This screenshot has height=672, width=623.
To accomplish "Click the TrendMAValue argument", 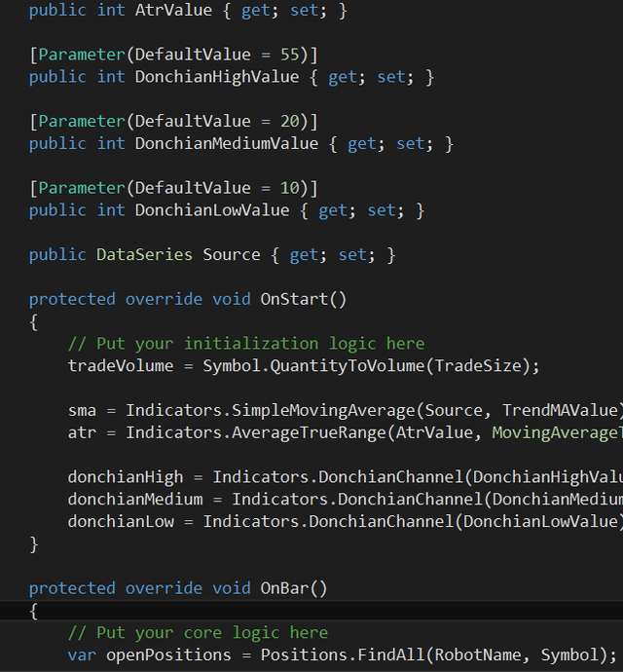I will (560, 411).
